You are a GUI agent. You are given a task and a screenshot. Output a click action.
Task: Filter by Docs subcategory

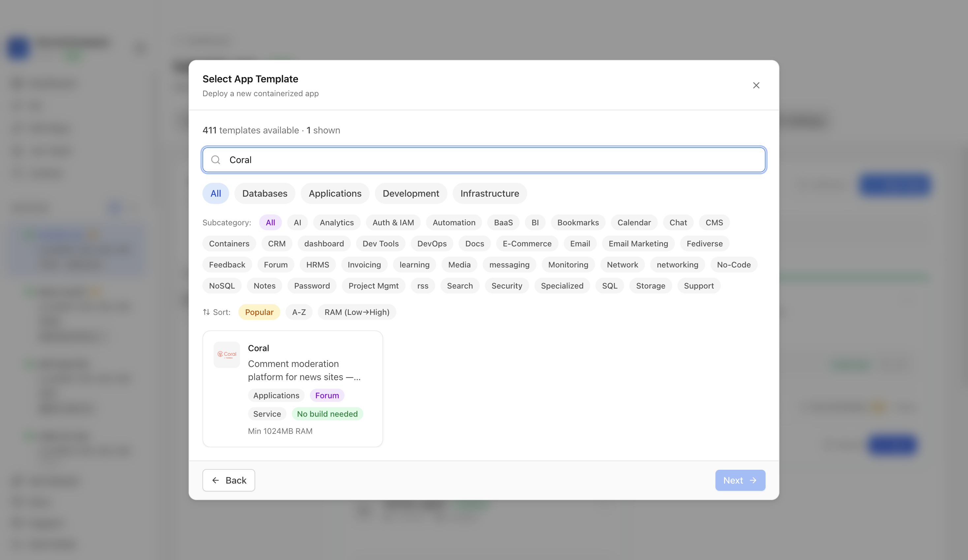(475, 244)
